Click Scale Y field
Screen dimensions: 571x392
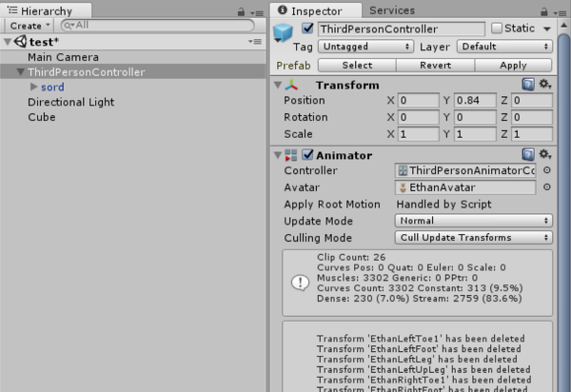pos(475,134)
